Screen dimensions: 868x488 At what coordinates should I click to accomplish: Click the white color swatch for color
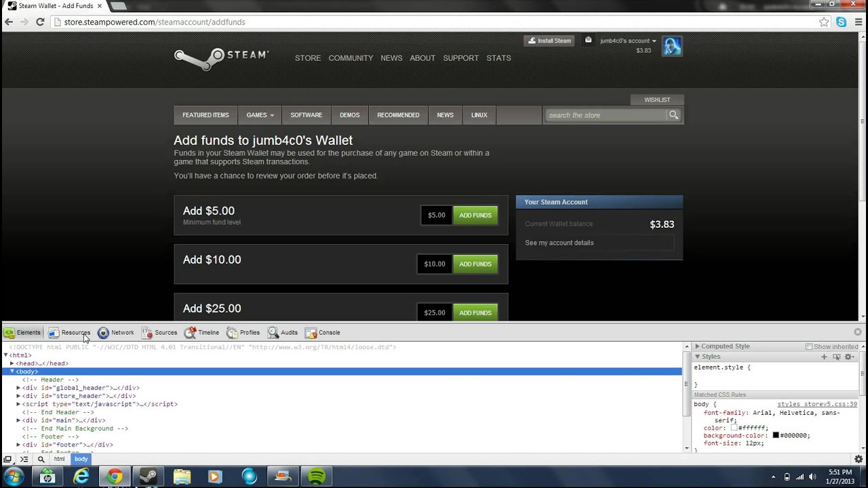734,428
